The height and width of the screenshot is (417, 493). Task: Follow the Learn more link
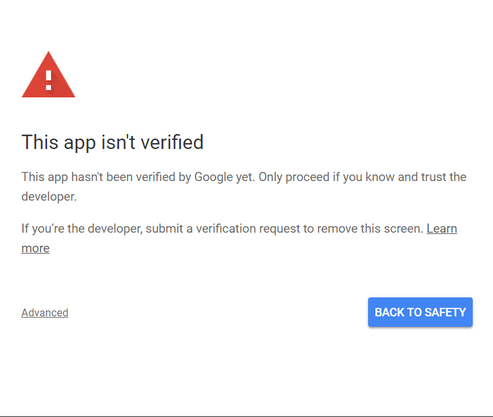pos(442,229)
